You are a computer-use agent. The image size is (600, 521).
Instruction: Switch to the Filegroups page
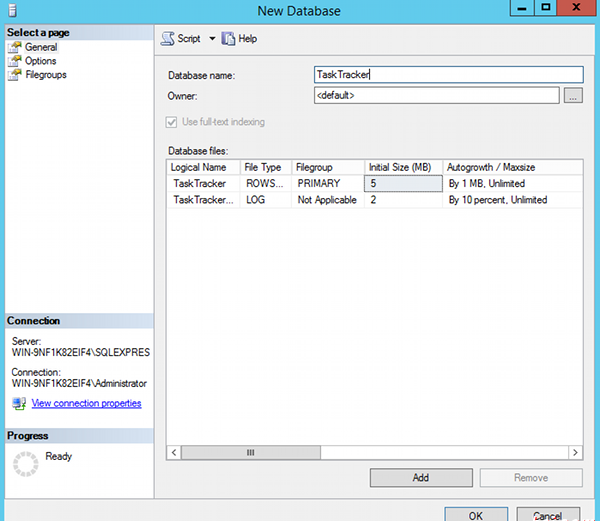click(46, 75)
